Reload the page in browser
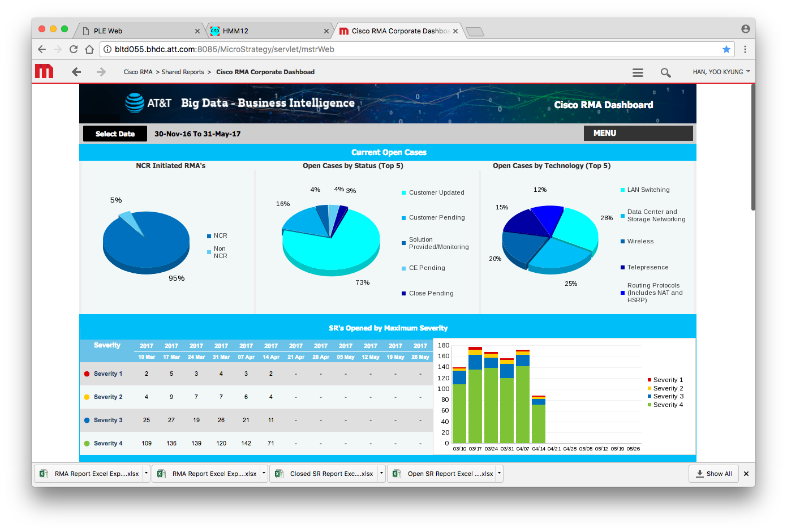 (x=74, y=49)
